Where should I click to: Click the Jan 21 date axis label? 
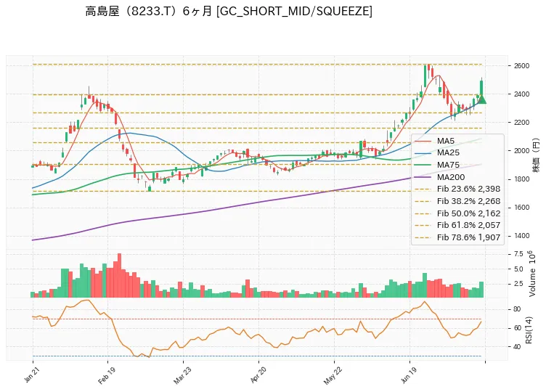click(x=31, y=375)
